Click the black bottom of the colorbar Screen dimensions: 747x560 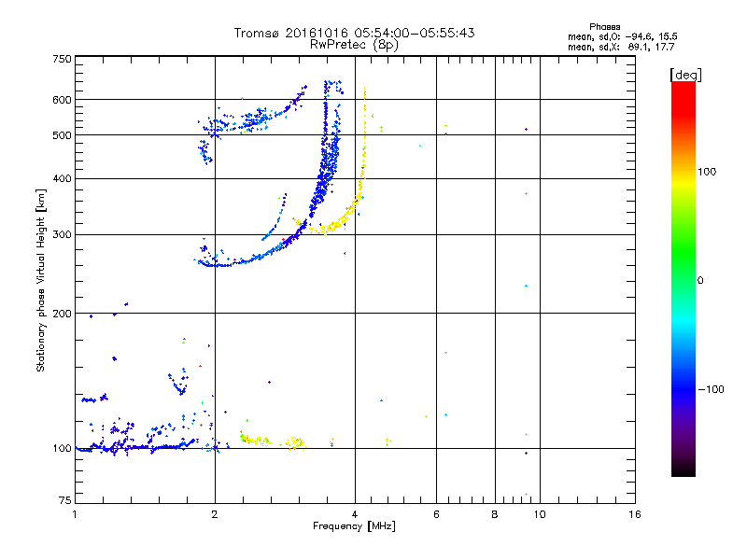point(684,470)
